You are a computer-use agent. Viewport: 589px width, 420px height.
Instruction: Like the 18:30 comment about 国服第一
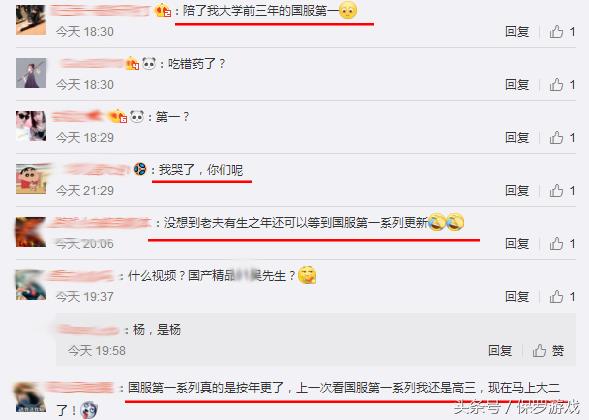(556, 32)
